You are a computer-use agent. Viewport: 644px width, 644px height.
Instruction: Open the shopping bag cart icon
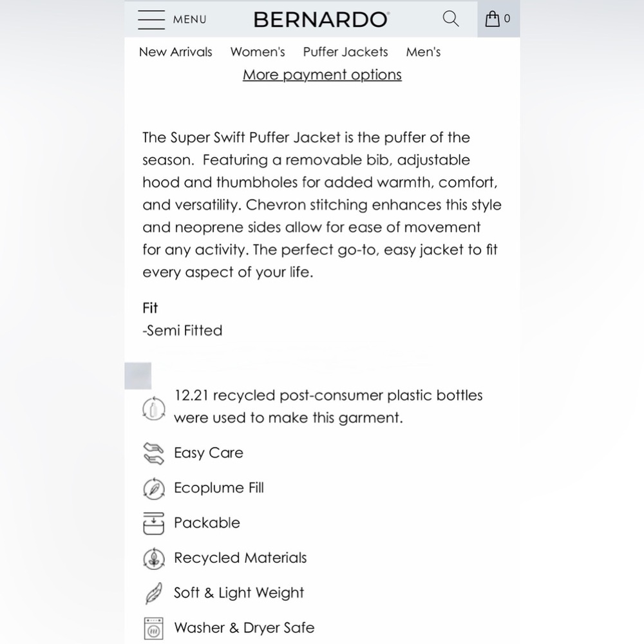pyautogui.click(x=493, y=19)
